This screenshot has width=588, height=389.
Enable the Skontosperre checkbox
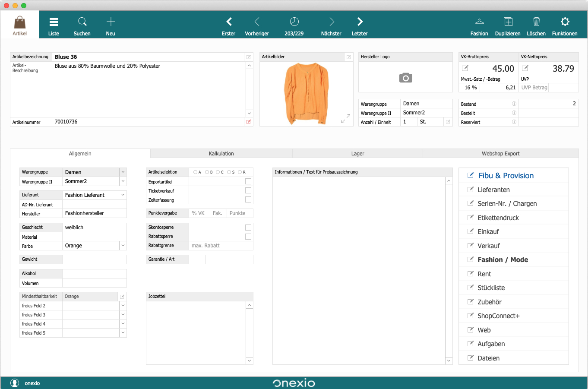click(x=248, y=228)
